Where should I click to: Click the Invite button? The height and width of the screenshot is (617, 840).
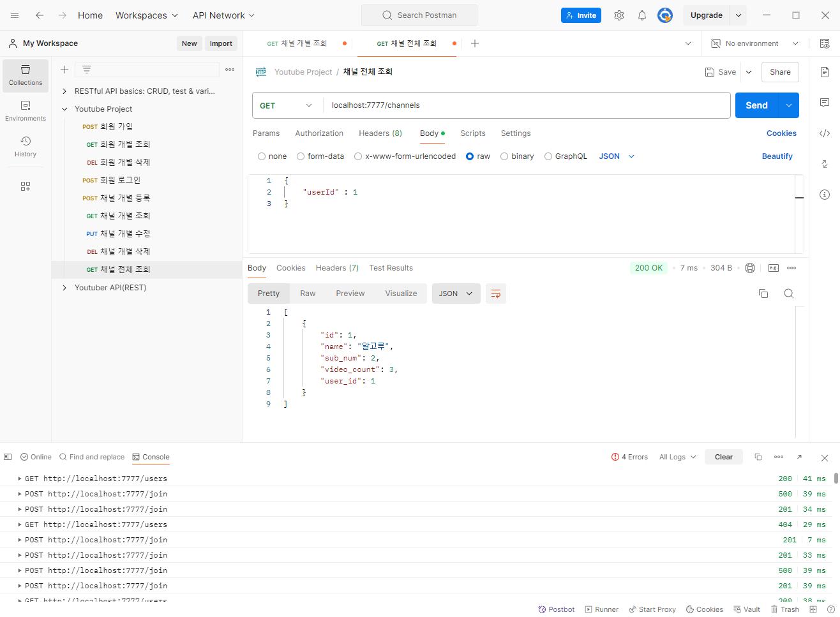pyautogui.click(x=581, y=15)
